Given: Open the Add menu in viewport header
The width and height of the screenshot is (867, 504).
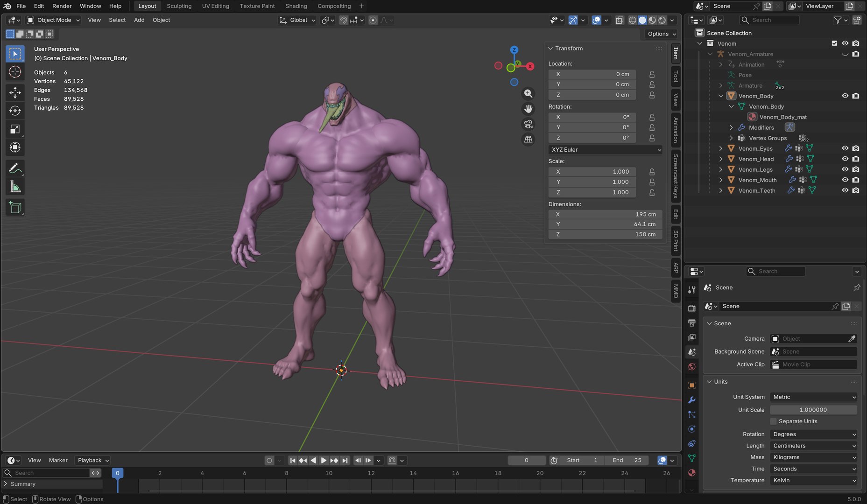Looking at the screenshot, I should (x=139, y=20).
